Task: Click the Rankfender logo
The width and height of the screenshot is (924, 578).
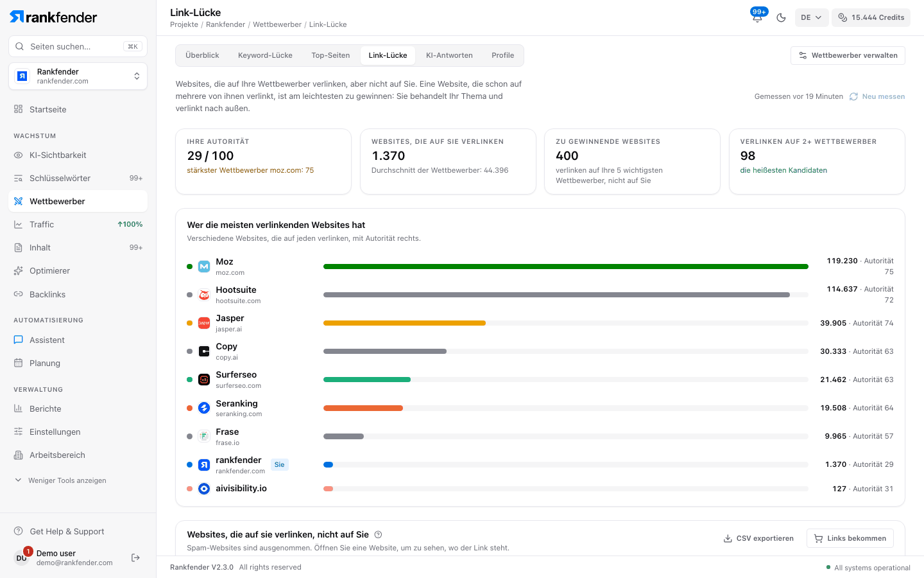Action: tap(53, 17)
